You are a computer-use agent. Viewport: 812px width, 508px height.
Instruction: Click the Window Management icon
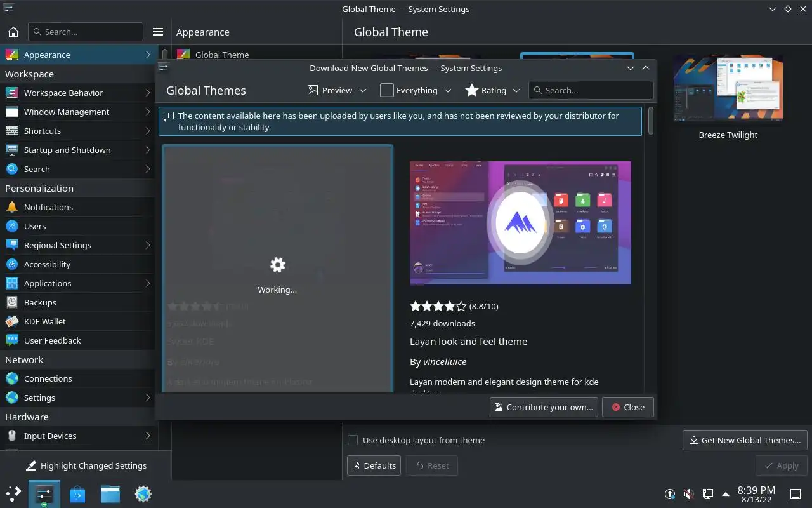pyautogui.click(x=11, y=112)
